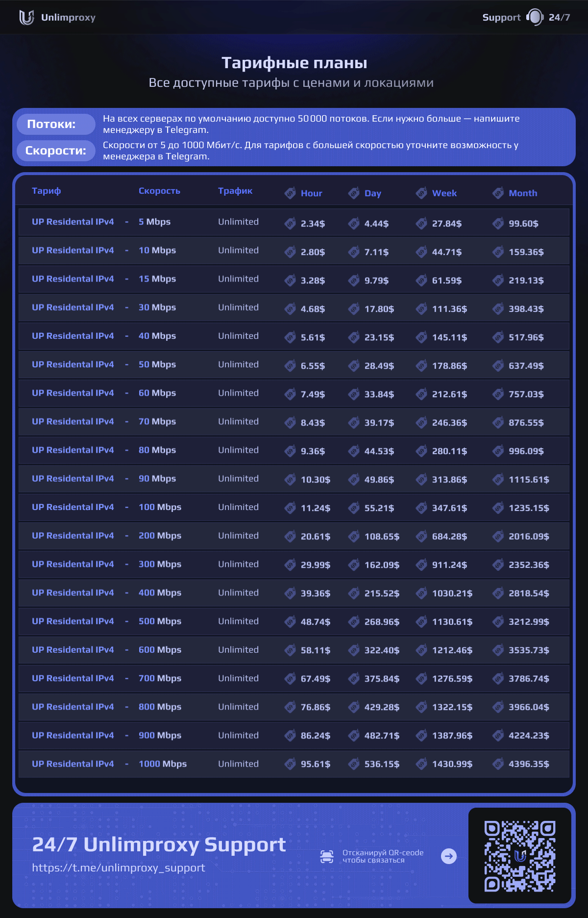The height and width of the screenshot is (918, 588).
Task: Click the coin icon beside 5.61$ price
Action: pyautogui.click(x=290, y=337)
